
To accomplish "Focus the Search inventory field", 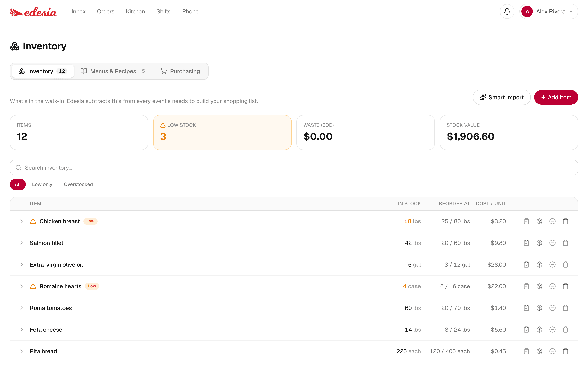I will point(294,168).
